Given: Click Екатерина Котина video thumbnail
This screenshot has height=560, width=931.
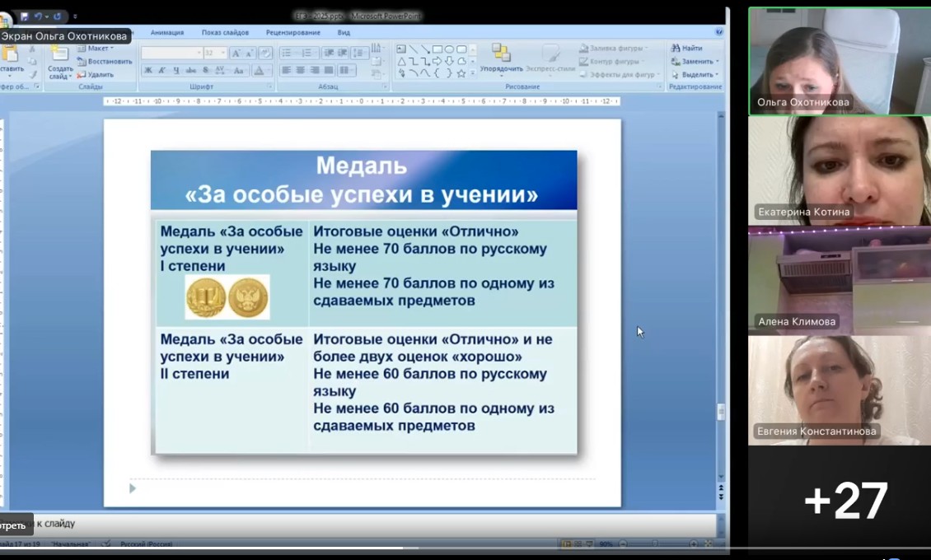Looking at the screenshot, I should click(840, 170).
